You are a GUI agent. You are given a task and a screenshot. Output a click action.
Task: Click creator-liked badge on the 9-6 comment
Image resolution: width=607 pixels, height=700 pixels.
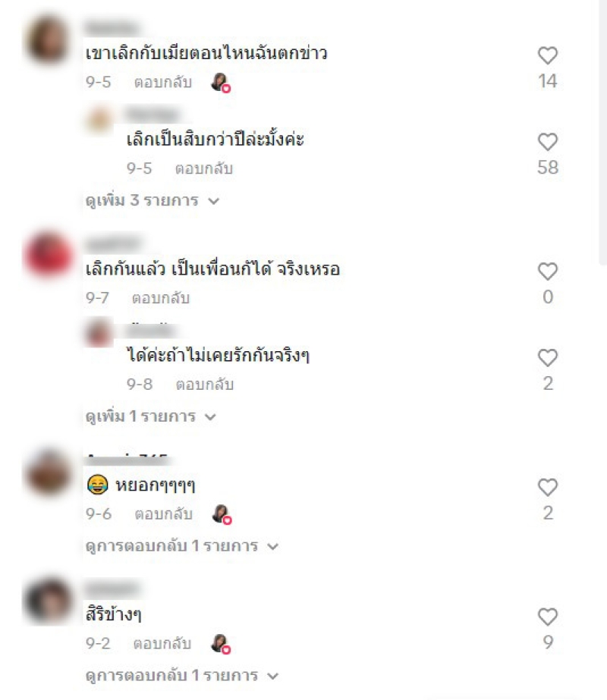(222, 514)
